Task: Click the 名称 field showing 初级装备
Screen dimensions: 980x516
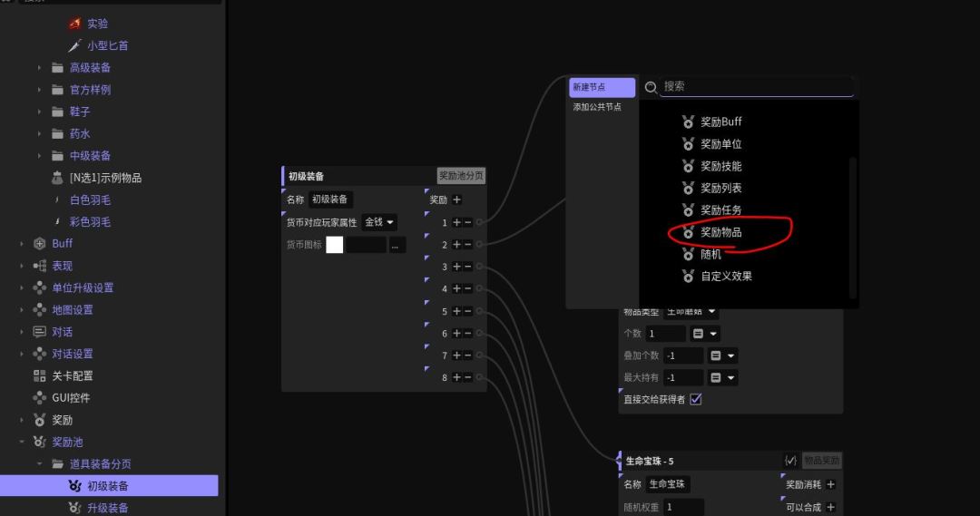Action: pos(330,200)
